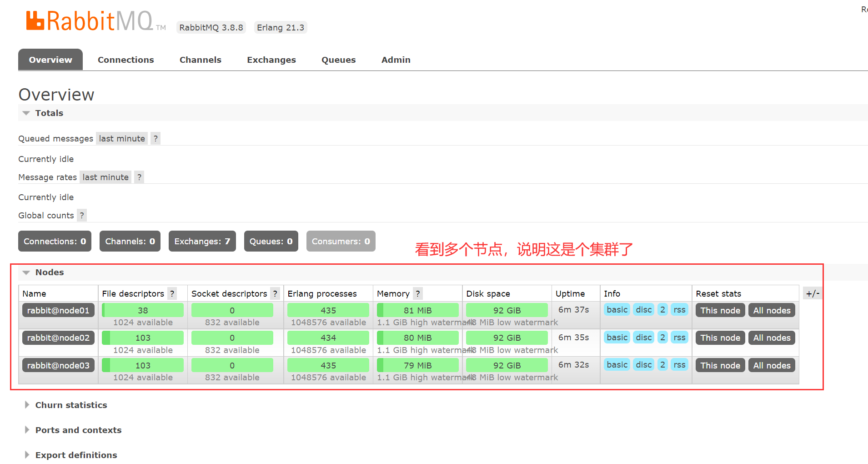
Task: Reset stats for All nodes on node03 row
Action: coord(772,365)
